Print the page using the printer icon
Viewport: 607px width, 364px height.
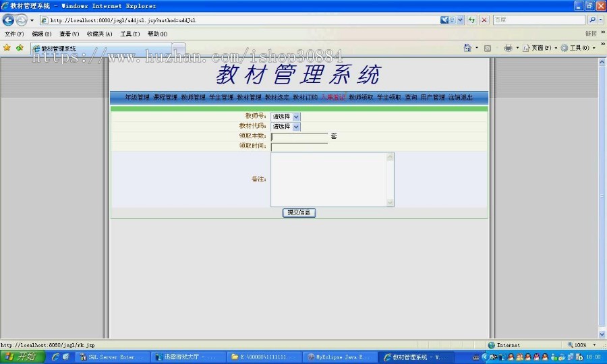coord(508,48)
